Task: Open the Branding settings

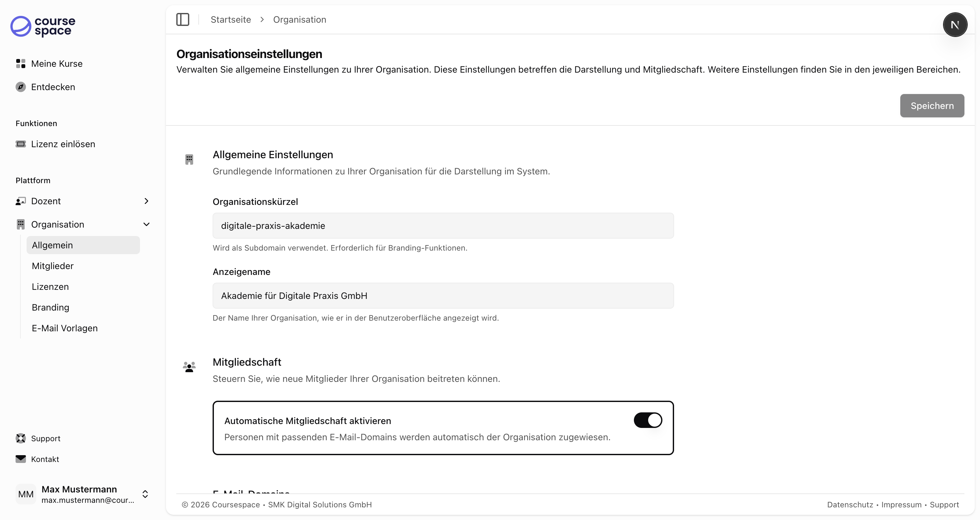Action: 51,307
